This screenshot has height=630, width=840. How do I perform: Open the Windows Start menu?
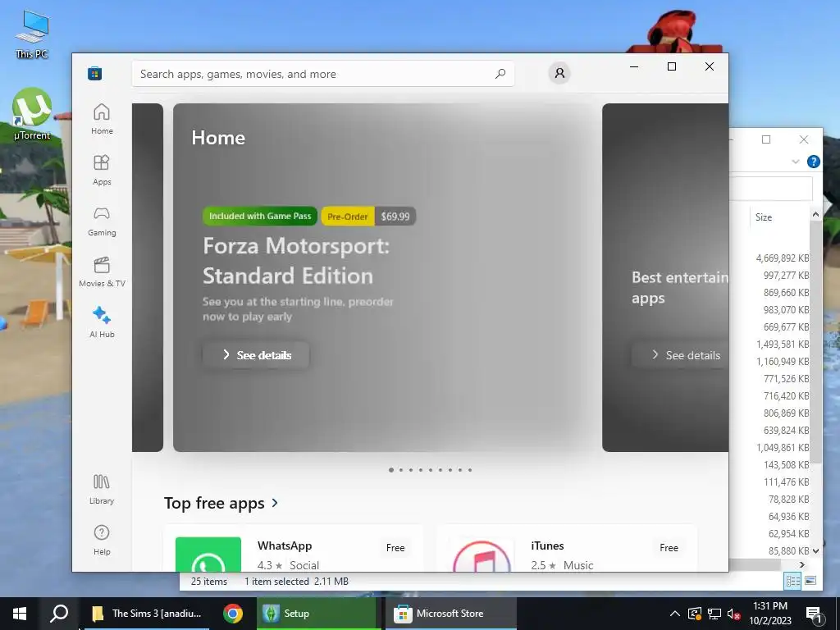(20, 614)
